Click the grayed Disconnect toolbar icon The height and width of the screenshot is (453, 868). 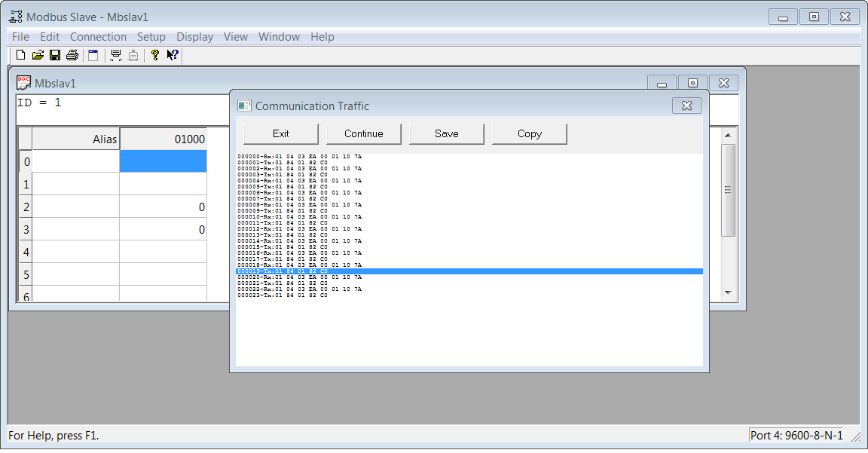pyautogui.click(x=133, y=55)
